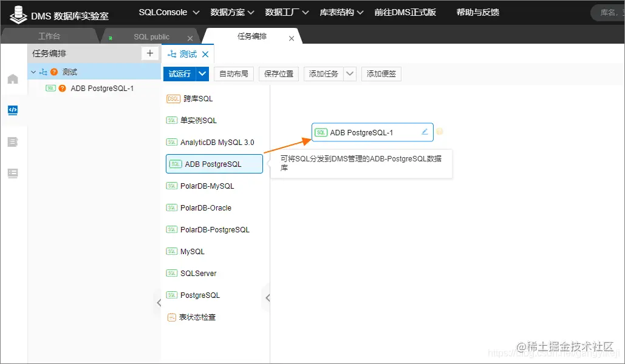Click the edit pencil on ADB PostgreSQL-1 node
Viewport: 625px width, 364px height.
pos(425,132)
